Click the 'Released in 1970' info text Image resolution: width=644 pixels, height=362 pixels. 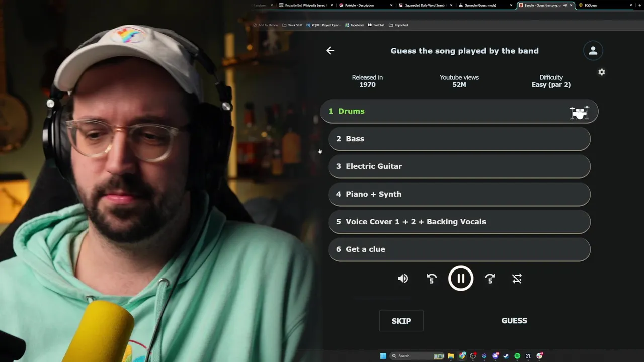(367, 81)
